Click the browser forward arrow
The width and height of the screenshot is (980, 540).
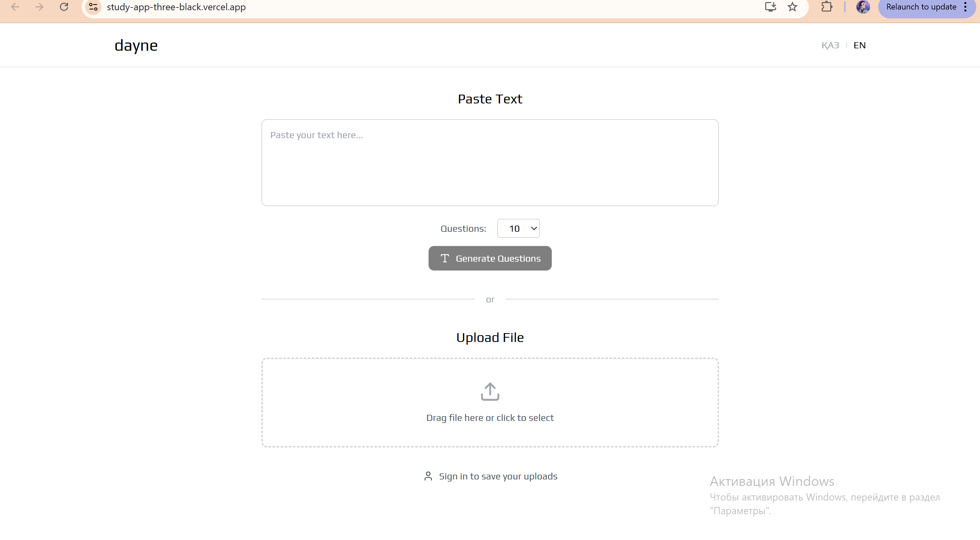39,7
